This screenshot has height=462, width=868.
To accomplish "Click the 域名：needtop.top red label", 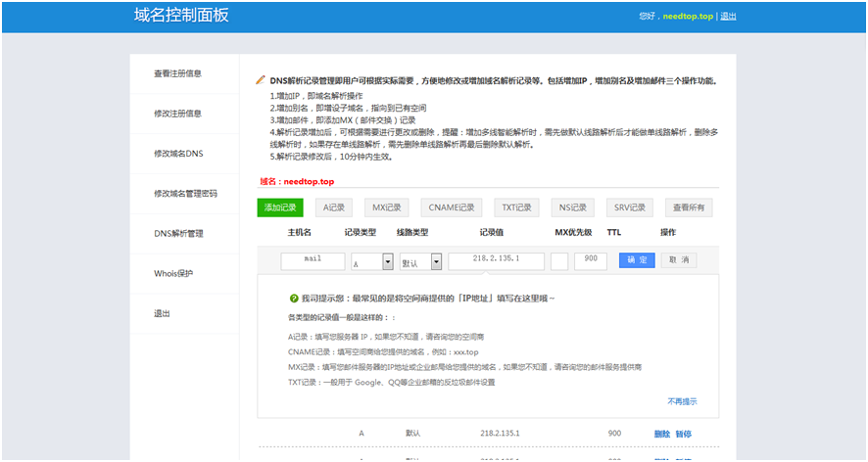I will (x=297, y=181).
